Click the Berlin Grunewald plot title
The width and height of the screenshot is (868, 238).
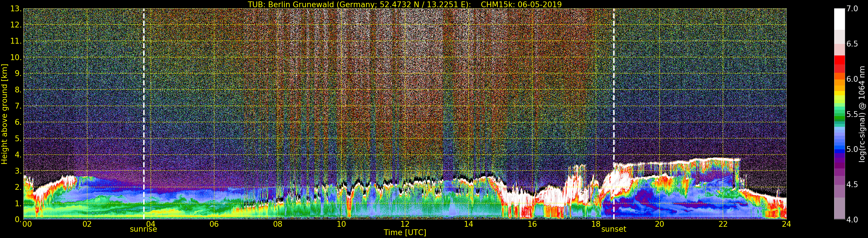tap(405, 4)
